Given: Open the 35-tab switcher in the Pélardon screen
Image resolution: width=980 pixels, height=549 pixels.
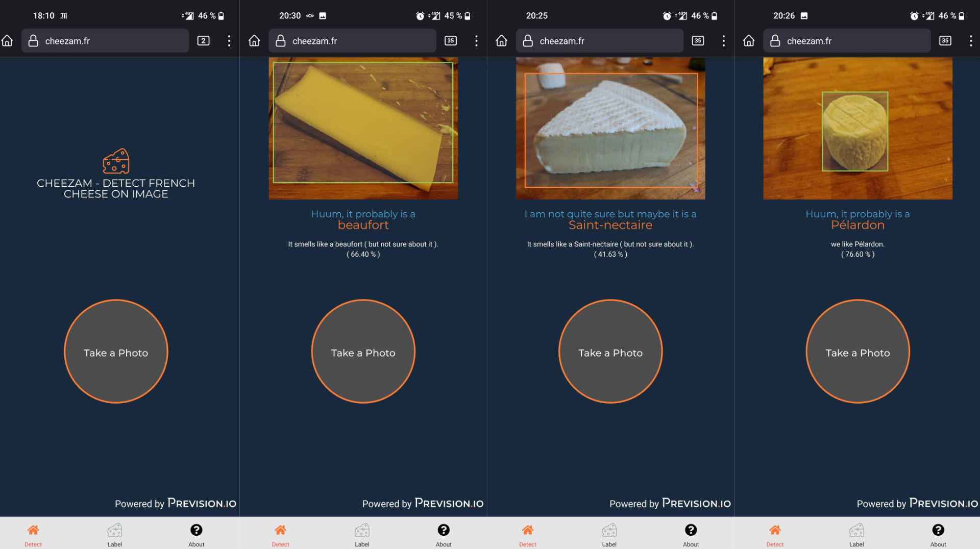Looking at the screenshot, I should pyautogui.click(x=945, y=41).
